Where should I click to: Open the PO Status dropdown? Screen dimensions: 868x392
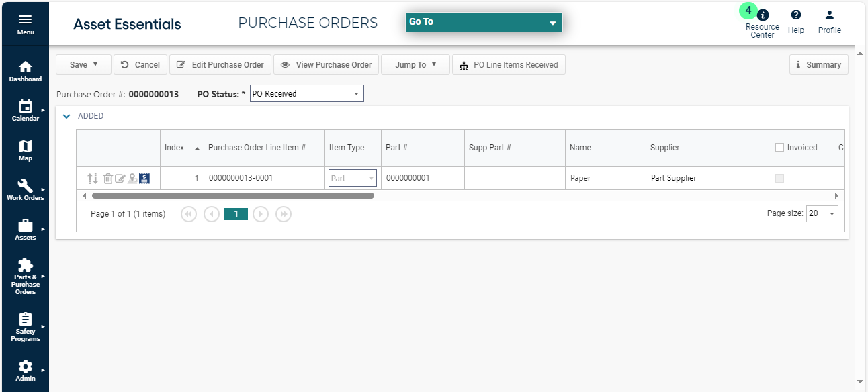pyautogui.click(x=306, y=94)
